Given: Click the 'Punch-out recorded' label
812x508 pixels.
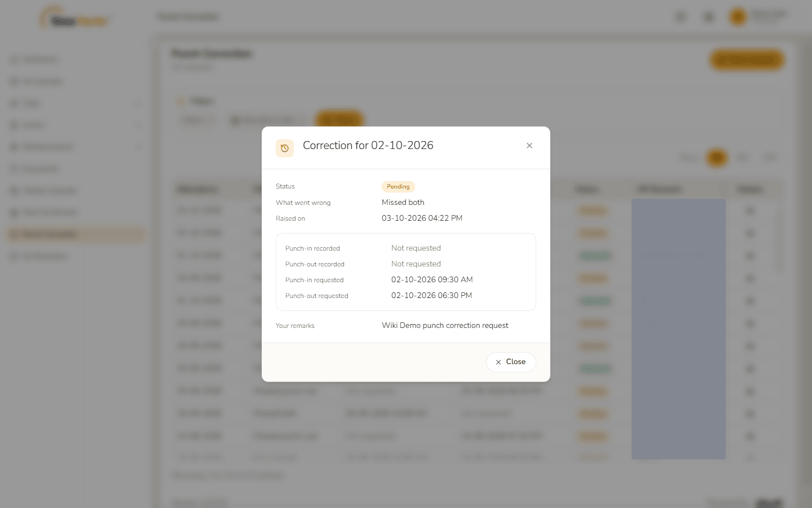Looking at the screenshot, I should (x=315, y=264).
